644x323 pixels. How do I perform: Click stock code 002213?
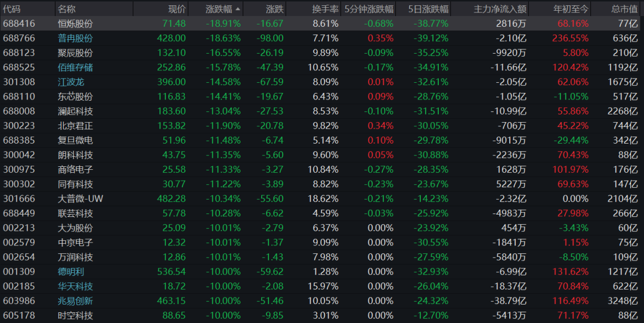point(19,228)
